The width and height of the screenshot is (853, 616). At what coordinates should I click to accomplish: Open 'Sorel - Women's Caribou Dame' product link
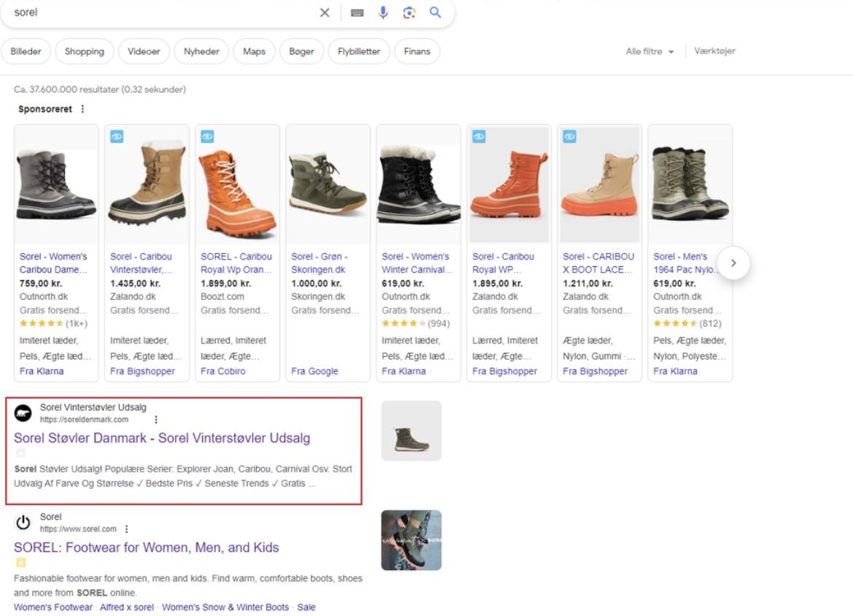pos(53,263)
